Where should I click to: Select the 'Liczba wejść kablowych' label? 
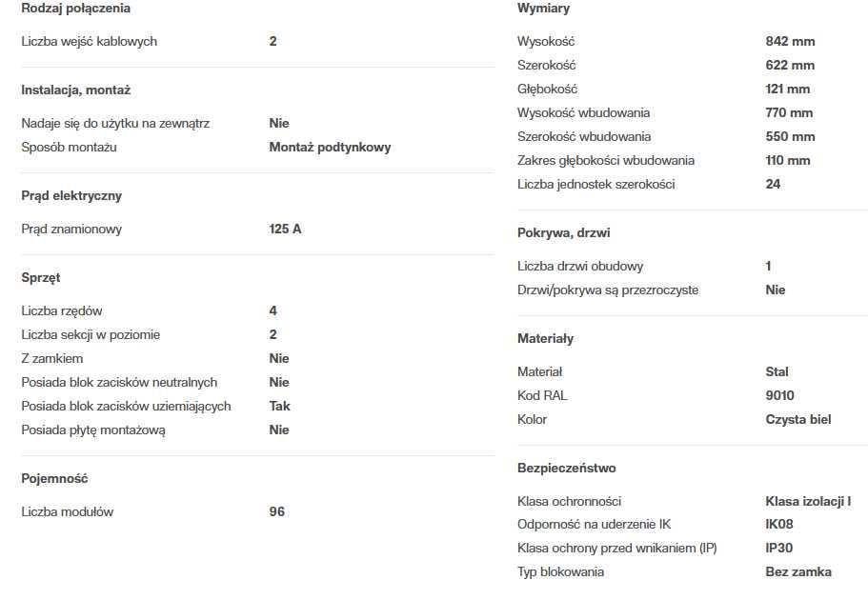[89, 42]
